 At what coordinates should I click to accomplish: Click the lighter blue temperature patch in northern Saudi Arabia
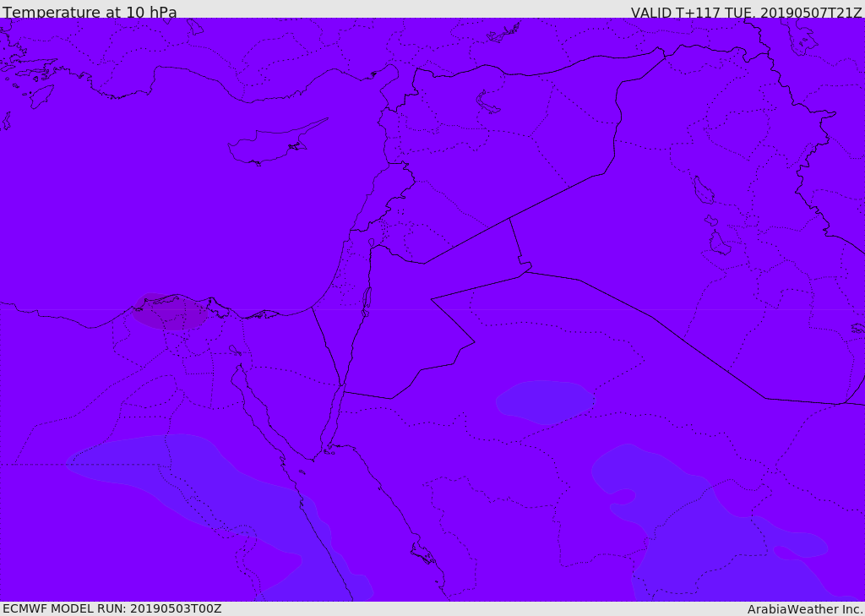point(545,402)
